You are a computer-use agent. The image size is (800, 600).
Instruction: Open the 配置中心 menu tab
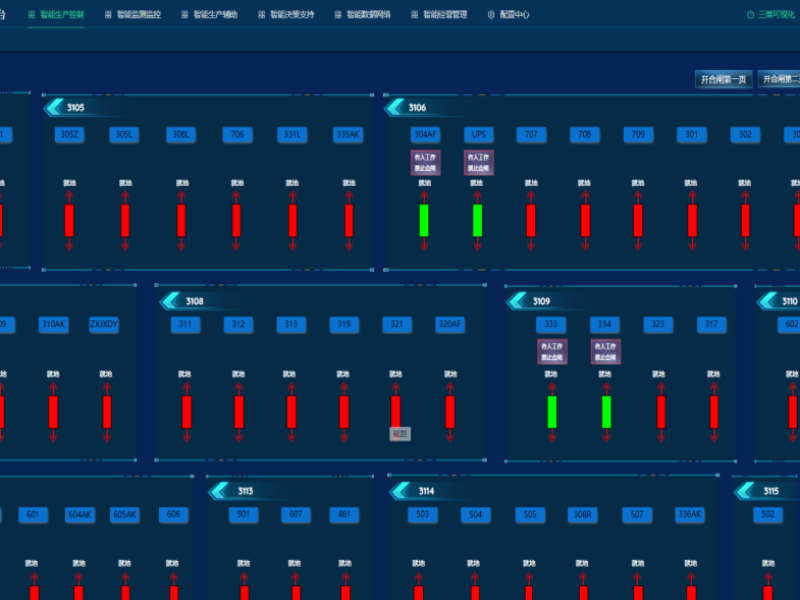(x=509, y=15)
